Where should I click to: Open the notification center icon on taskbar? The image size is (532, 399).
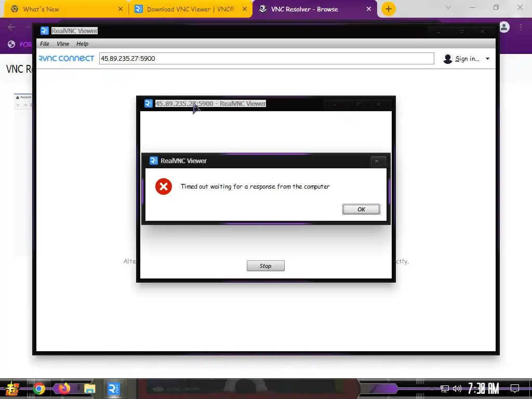point(515,389)
